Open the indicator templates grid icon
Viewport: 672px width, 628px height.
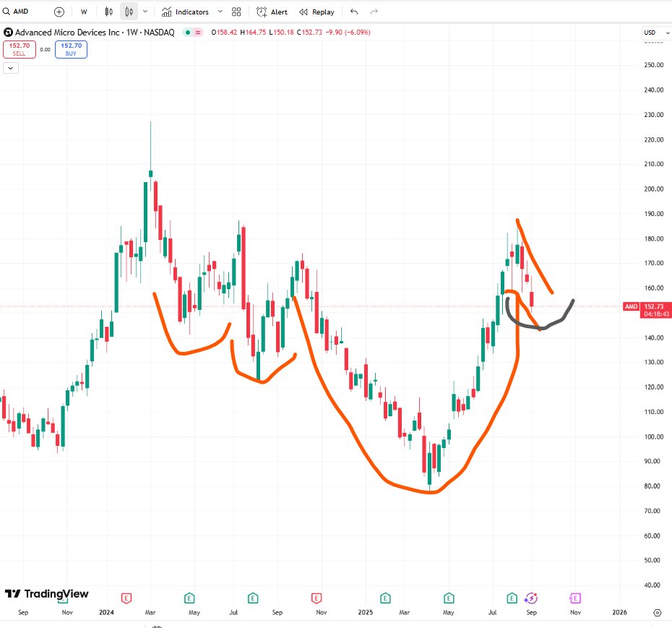pyautogui.click(x=236, y=12)
